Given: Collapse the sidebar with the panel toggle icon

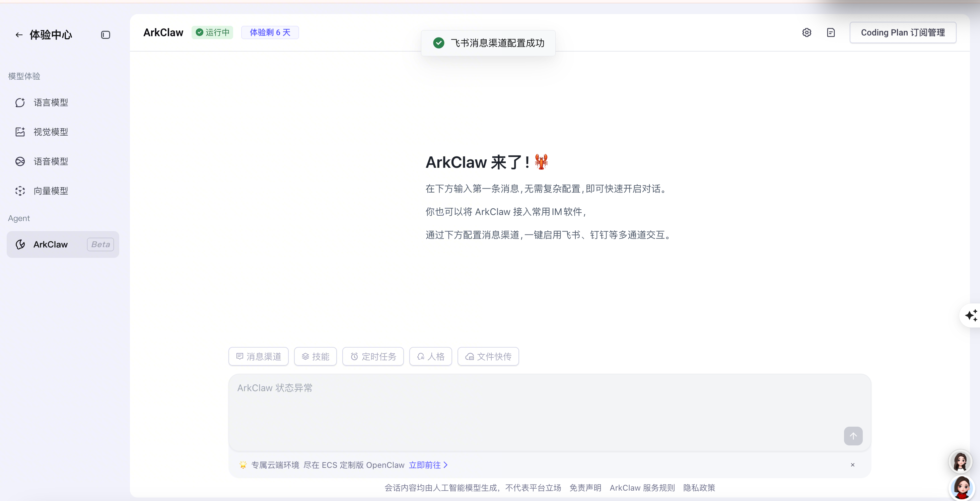Looking at the screenshot, I should (106, 35).
